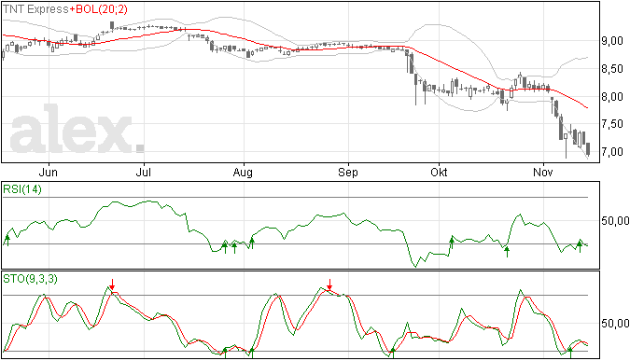Click the green STO buy arrow in mid September

tap(393, 353)
